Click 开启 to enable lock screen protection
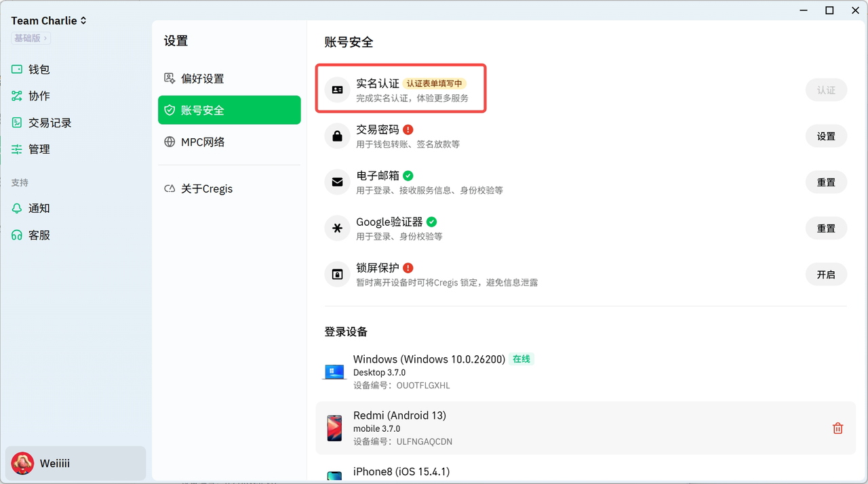Screen dimensions: 868x484 tap(826, 275)
